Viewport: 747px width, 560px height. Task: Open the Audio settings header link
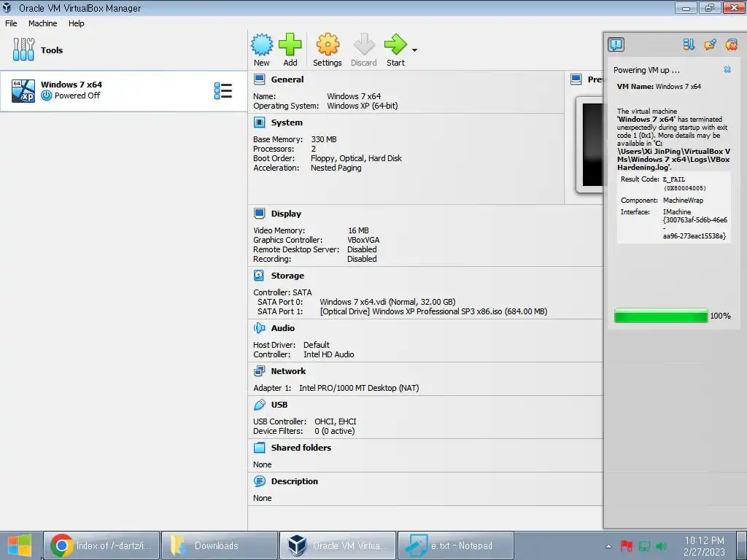click(283, 328)
